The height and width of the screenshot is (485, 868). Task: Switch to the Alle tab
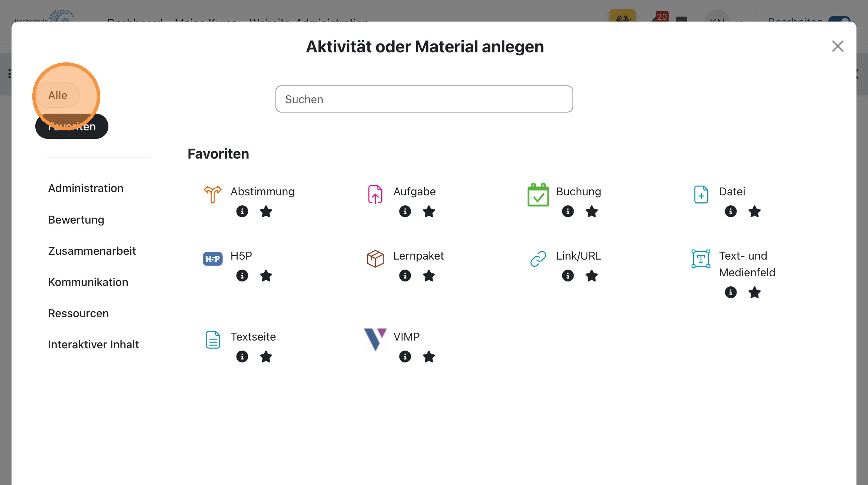click(x=58, y=95)
